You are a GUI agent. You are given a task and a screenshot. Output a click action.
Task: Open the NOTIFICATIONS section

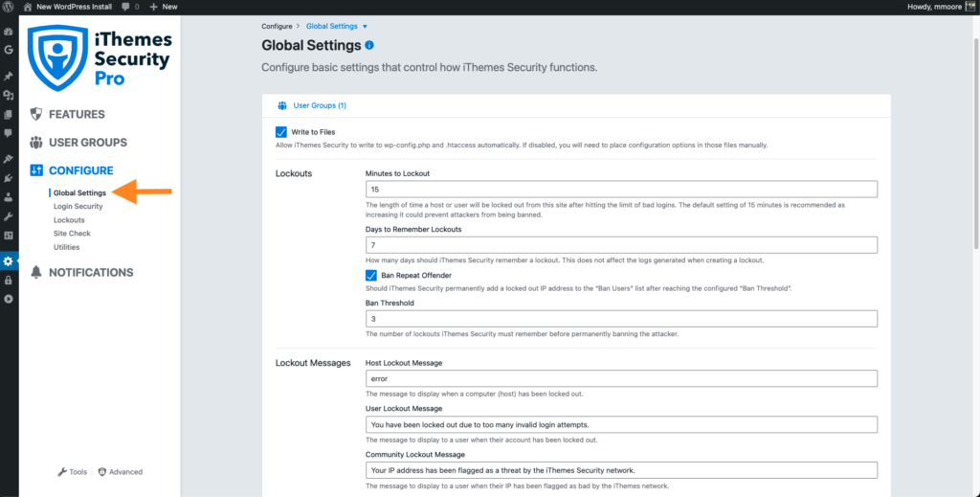tap(91, 273)
